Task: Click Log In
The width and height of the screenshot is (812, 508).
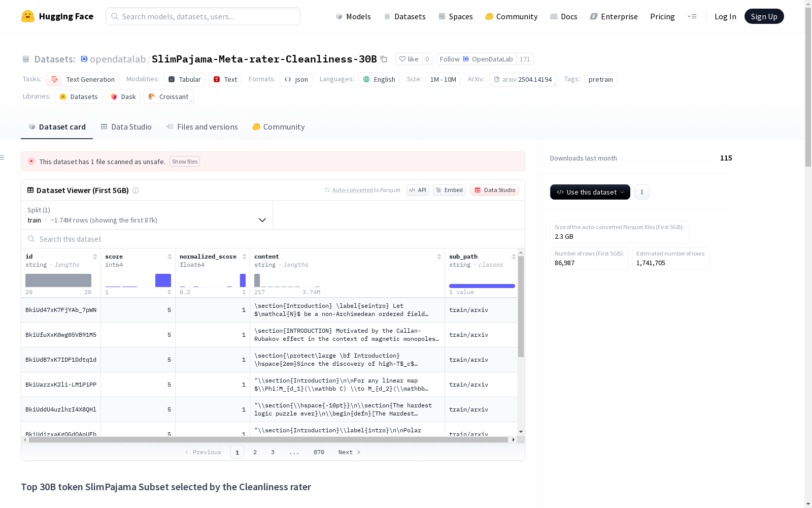Action: coord(725,16)
